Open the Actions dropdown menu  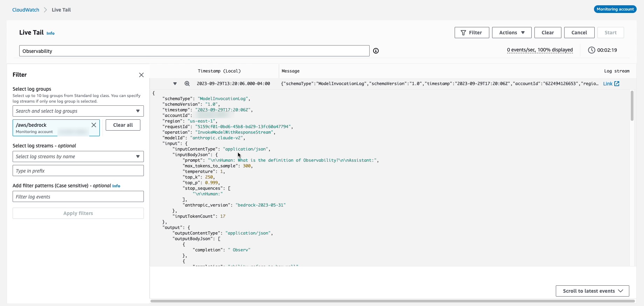[x=512, y=33]
